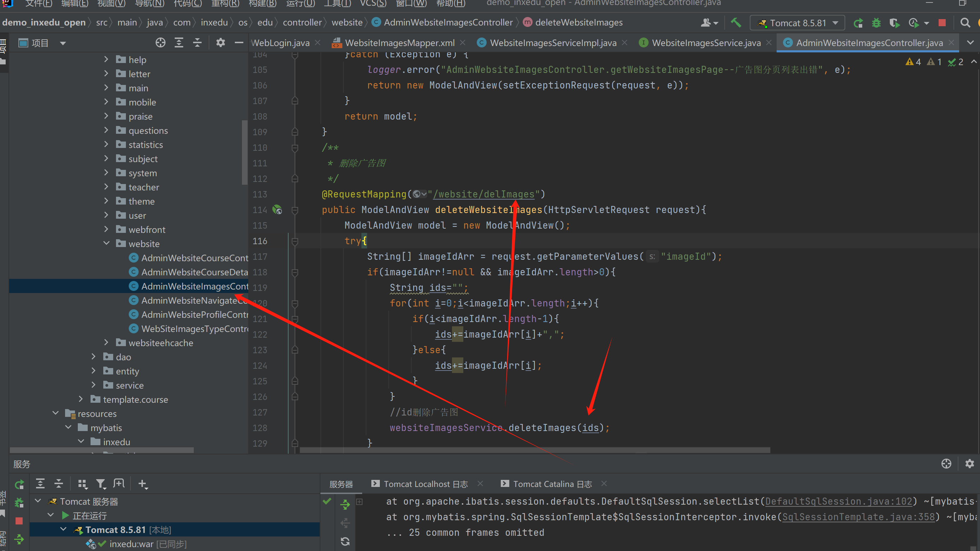
Task: Run with coverage shield icon
Action: point(894,23)
